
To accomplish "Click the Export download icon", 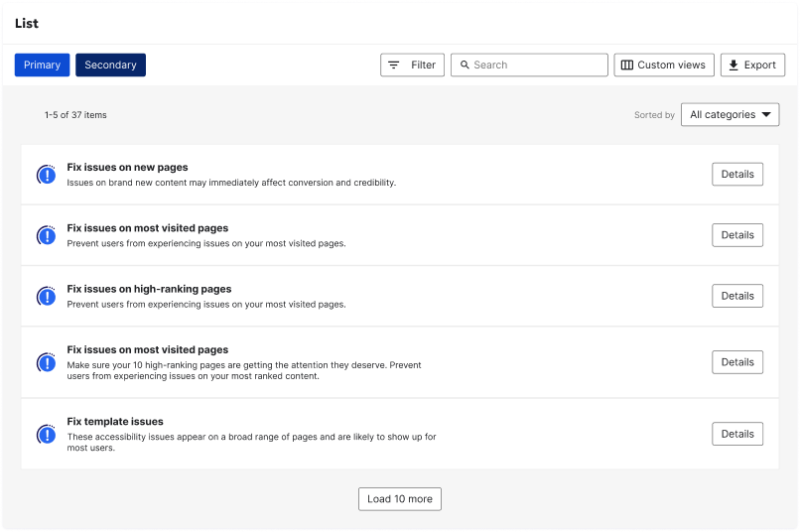I will (733, 66).
